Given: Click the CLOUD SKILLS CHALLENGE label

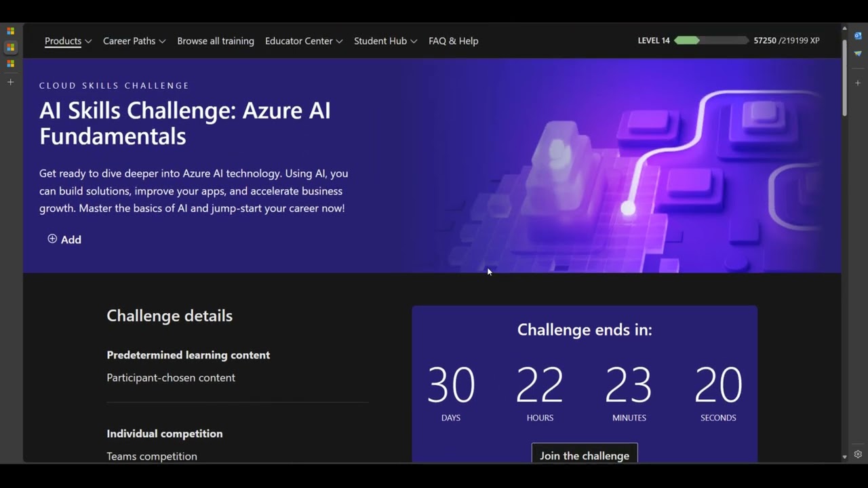Looking at the screenshot, I should [x=114, y=85].
